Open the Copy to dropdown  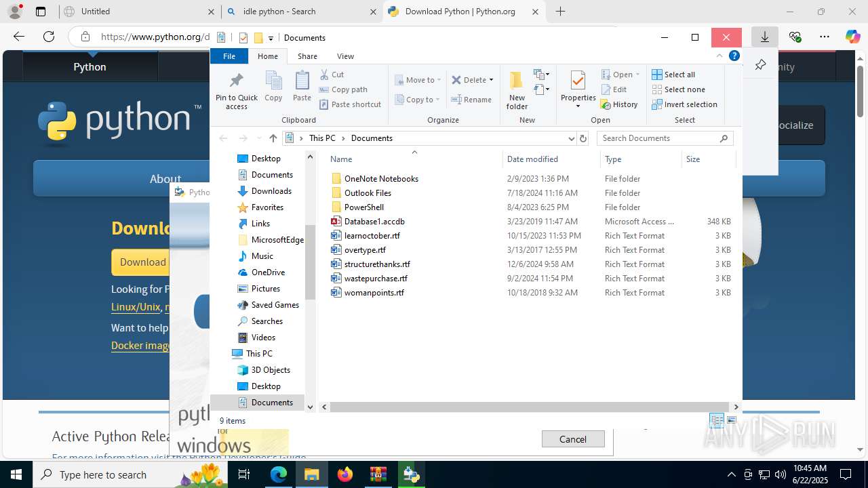click(418, 100)
